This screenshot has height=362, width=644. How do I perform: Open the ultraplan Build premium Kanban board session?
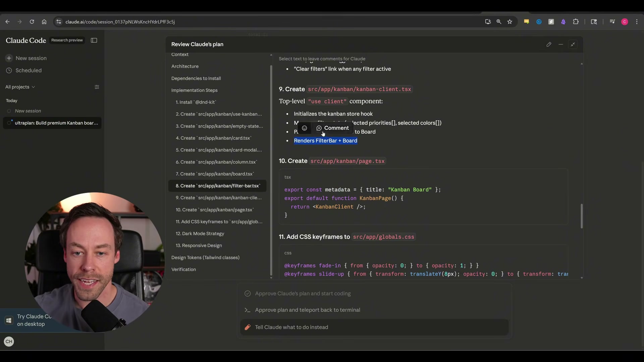pos(52,123)
